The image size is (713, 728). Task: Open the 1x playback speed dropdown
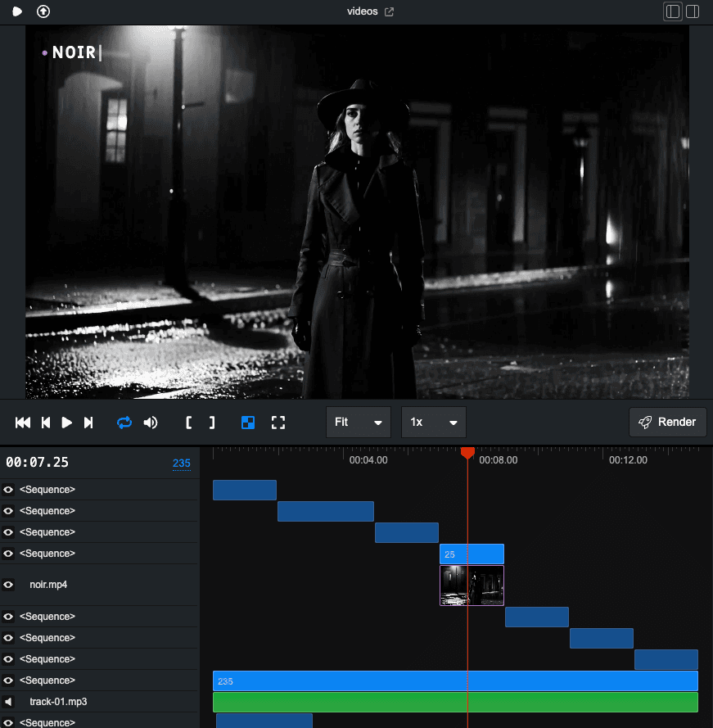tap(433, 422)
